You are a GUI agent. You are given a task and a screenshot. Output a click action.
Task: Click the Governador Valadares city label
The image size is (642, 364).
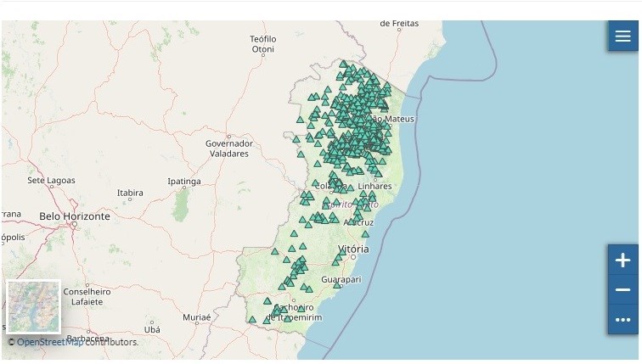[x=228, y=148]
